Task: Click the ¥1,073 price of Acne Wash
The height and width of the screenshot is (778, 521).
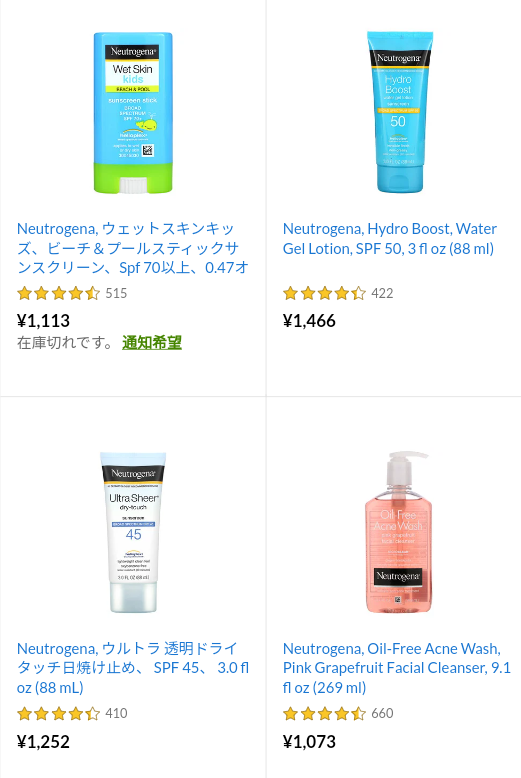Action: pyautogui.click(x=309, y=742)
